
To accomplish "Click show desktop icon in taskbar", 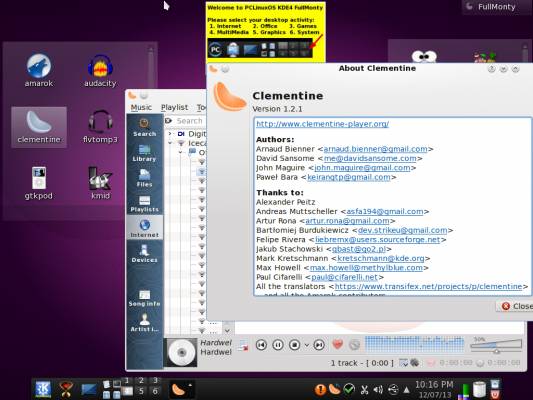I will pos(89,389).
